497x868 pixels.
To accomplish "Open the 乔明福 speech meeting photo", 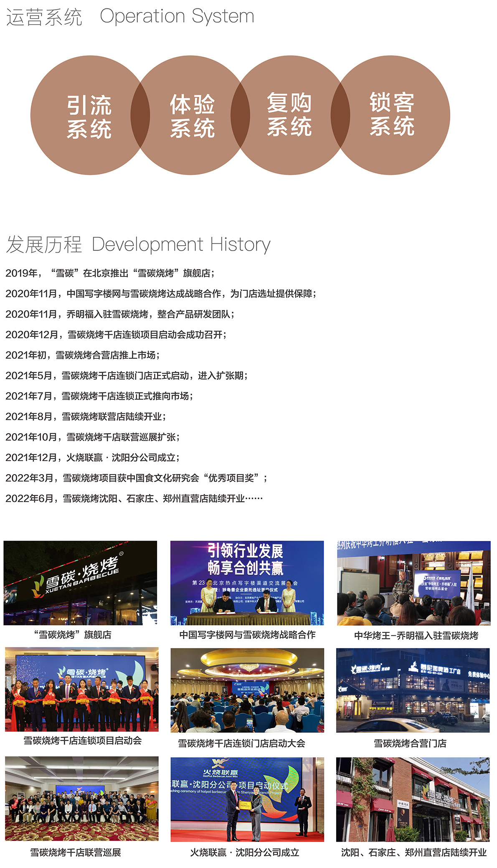I will click(414, 583).
